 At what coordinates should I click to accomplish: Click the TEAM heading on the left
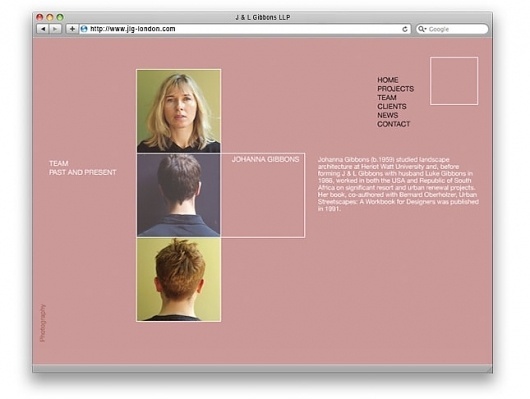coord(58,164)
